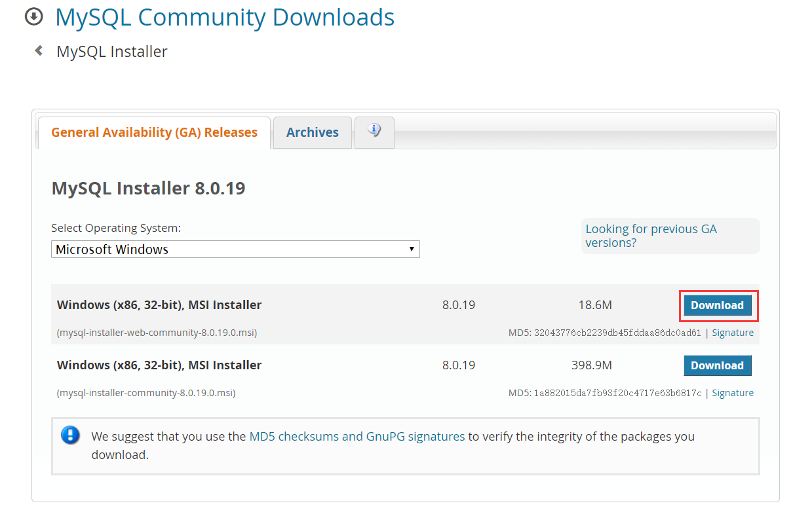Click the blue information notice icon

(x=70, y=435)
